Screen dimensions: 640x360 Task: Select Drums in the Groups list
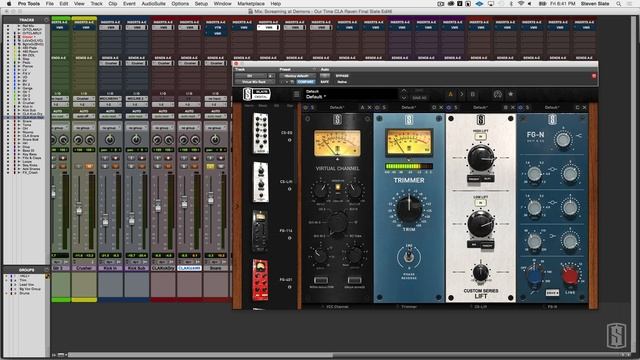(24, 293)
